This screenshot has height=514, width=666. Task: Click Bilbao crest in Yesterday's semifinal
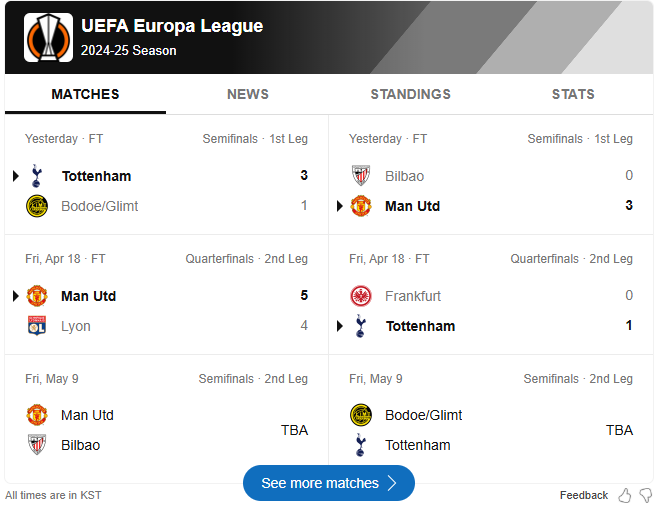[x=361, y=176]
